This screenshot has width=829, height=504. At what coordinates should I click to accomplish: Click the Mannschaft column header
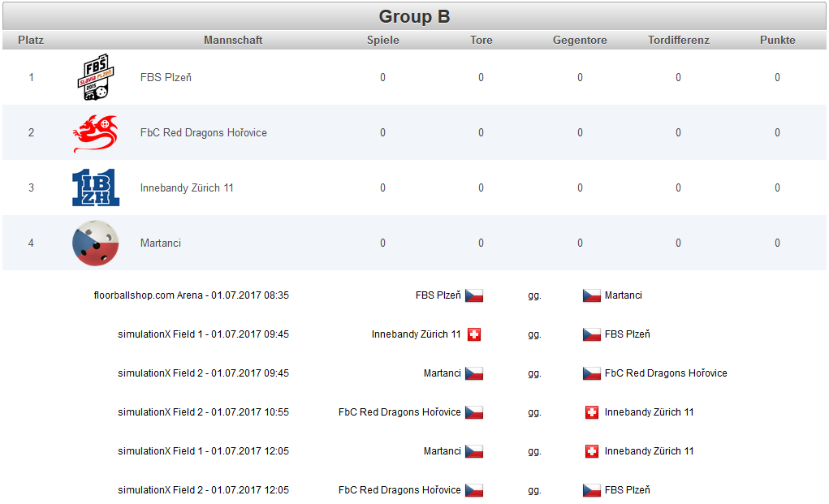click(x=233, y=40)
